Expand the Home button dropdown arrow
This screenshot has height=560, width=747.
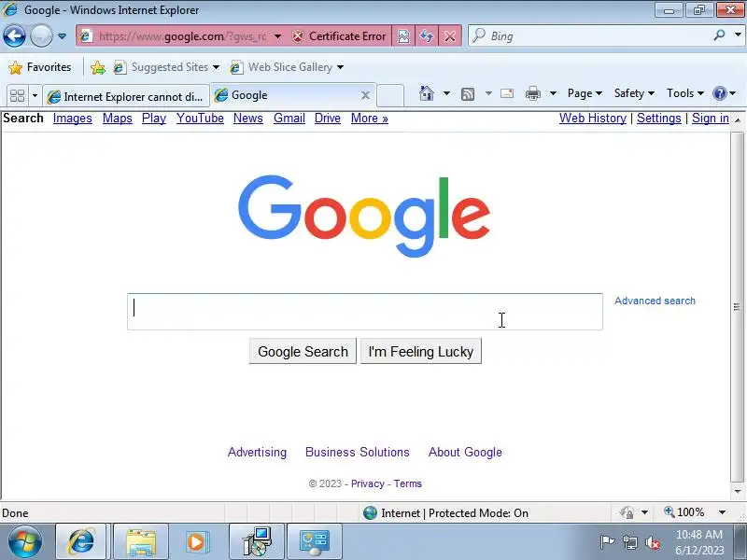(x=446, y=93)
